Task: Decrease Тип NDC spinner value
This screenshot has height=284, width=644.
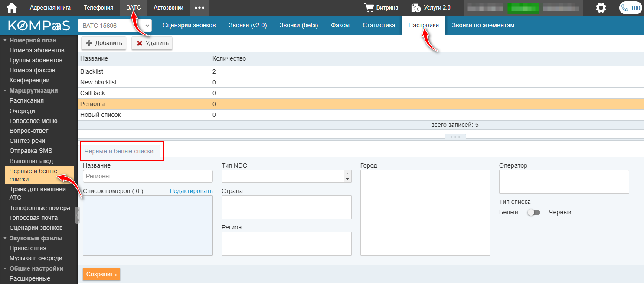Action: click(347, 179)
